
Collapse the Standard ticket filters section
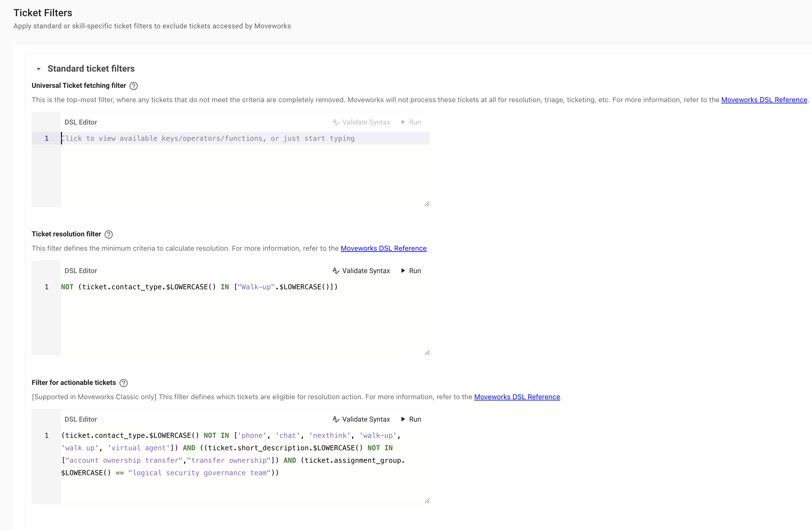(x=39, y=69)
